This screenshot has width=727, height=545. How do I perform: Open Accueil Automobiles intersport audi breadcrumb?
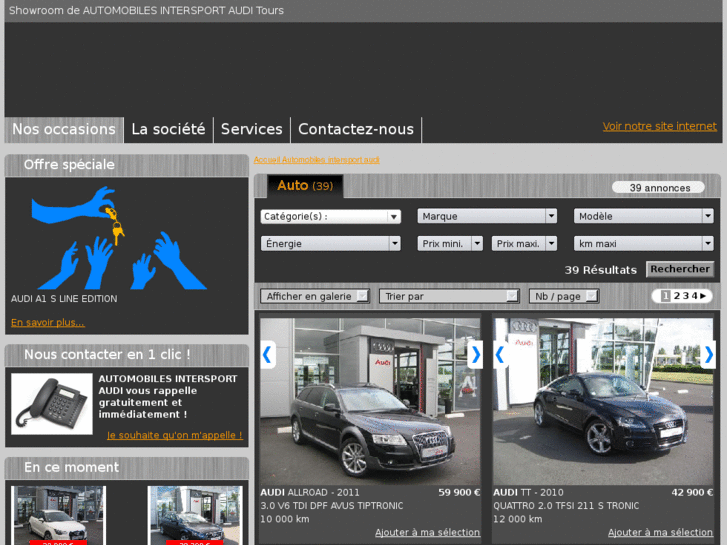(x=317, y=160)
